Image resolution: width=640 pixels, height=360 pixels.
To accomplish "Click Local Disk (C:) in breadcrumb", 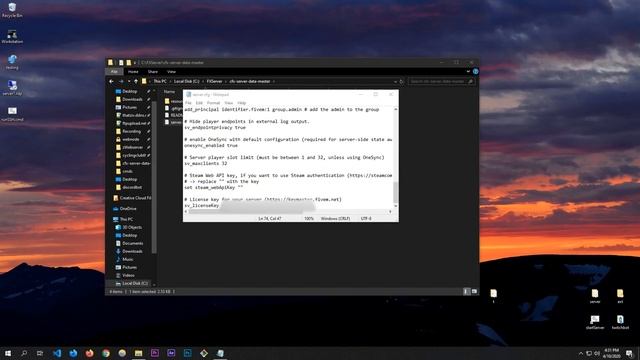I will coord(187,82).
